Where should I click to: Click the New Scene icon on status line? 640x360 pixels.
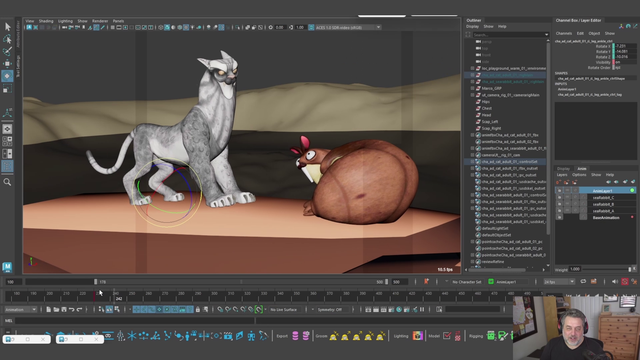tap(49, 309)
